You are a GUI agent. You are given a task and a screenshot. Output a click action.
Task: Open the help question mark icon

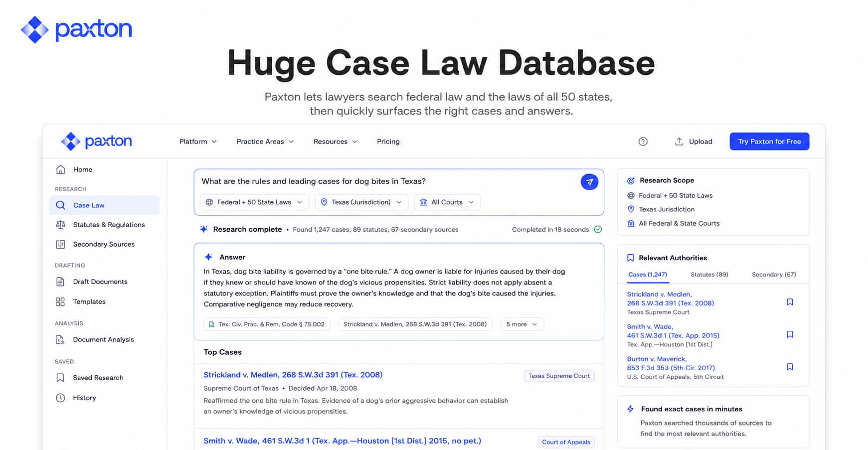click(643, 142)
